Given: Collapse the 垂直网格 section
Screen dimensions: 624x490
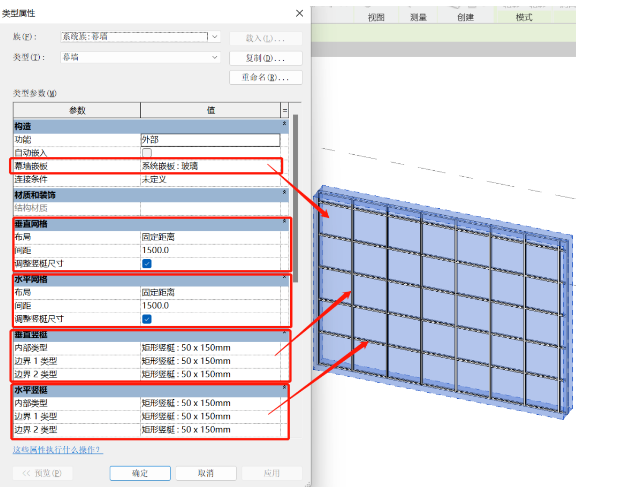Looking at the screenshot, I should coord(284,222).
